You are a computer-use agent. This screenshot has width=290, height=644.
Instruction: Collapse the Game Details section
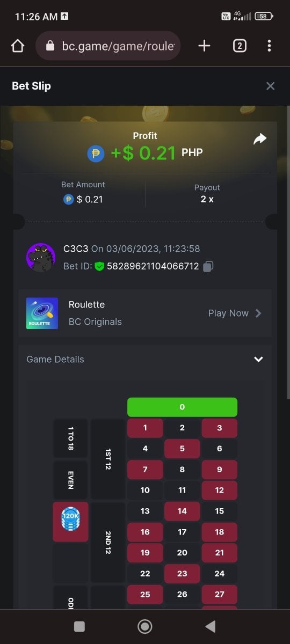tap(258, 360)
